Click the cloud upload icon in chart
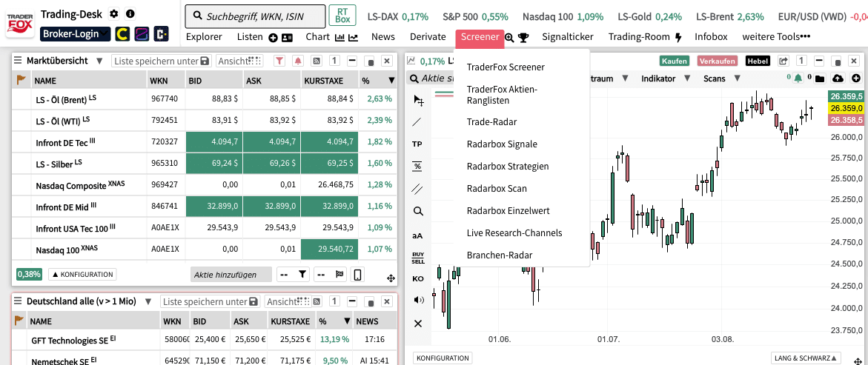Image resolution: width=868 pixels, height=365 pixels. [838, 78]
